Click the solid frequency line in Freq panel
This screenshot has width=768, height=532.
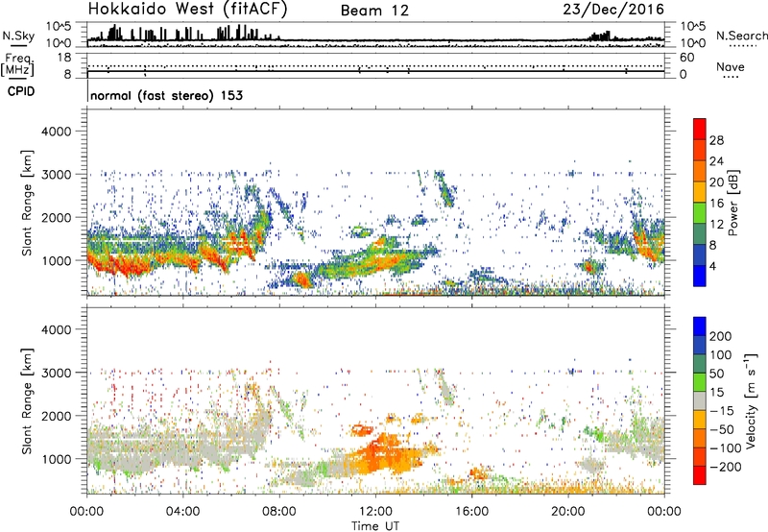[x=375, y=71]
